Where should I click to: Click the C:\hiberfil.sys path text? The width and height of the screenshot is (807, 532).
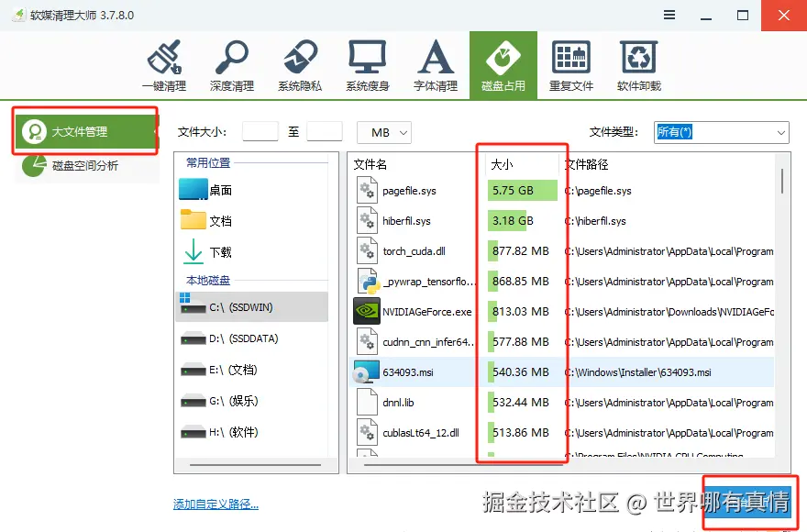(595, 221)
